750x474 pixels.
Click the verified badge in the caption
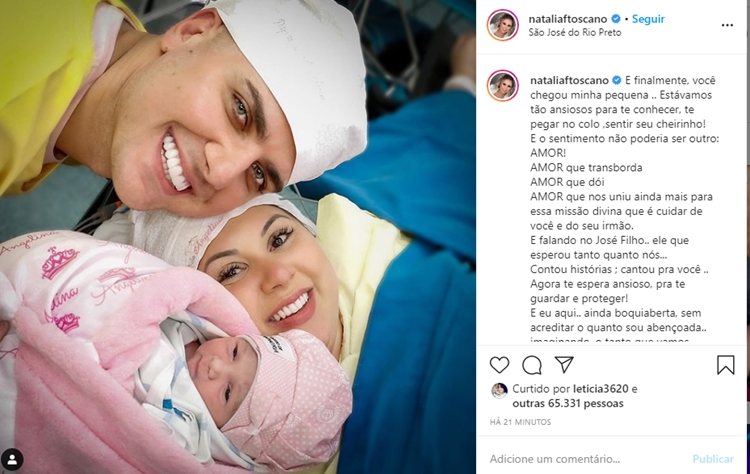coord(617,80)
